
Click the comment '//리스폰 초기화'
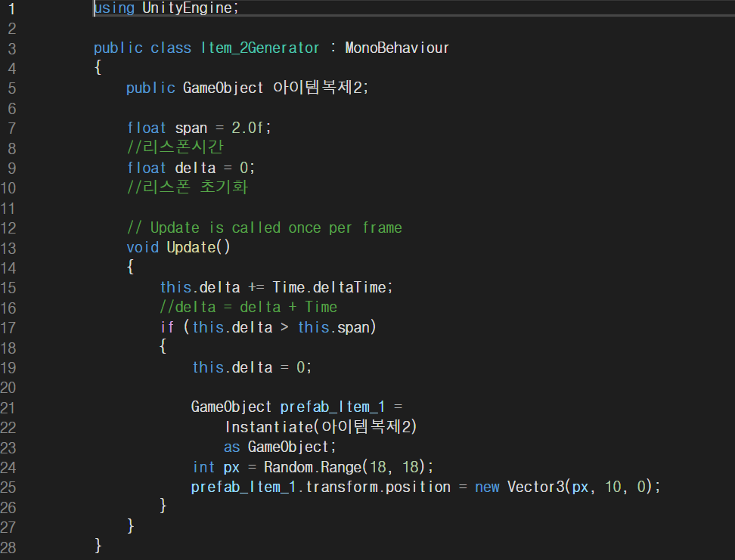[188, 187]
